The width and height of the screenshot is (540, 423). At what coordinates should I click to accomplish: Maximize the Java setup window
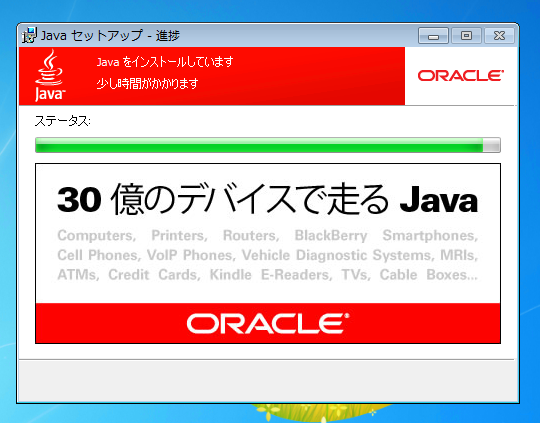click(x=466, y=35)
